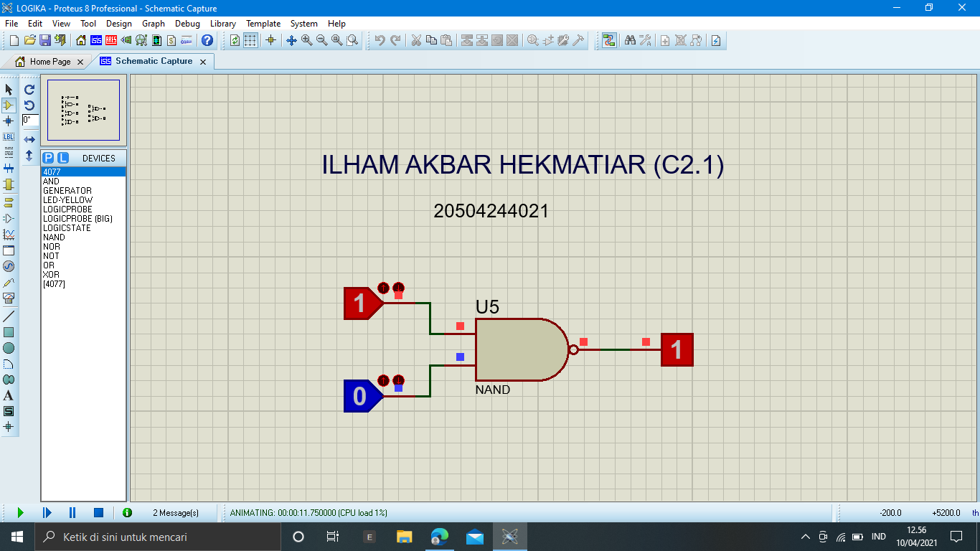
Task: Select the Junction Dot Mode tool
Action: click(x=9, y=121)
